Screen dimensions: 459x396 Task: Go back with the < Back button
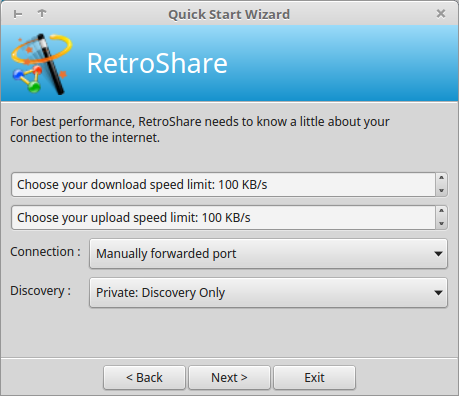pos(144,378)
